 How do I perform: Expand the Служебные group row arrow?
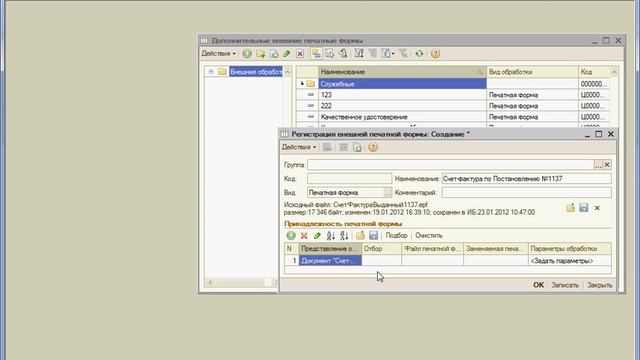[302, 84]
